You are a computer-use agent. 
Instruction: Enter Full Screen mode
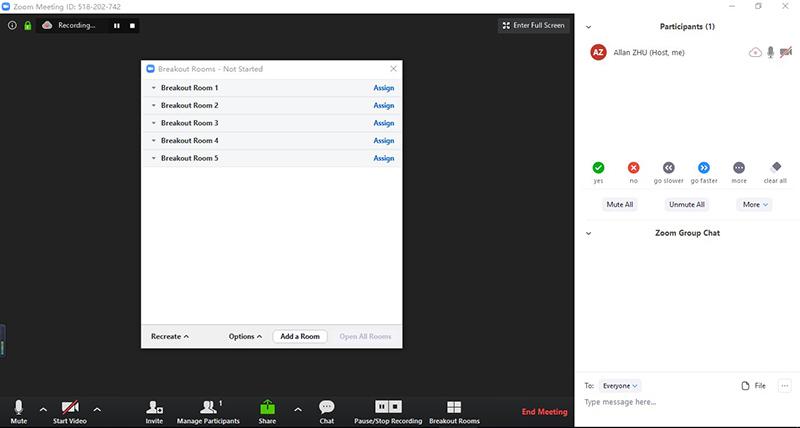click(533, 26)
